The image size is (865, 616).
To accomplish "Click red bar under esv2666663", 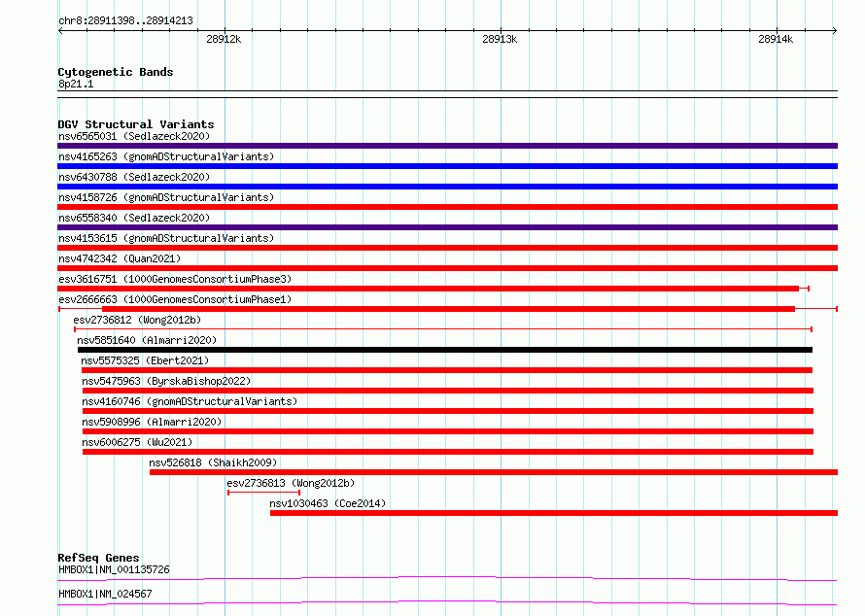I will 448,309.
